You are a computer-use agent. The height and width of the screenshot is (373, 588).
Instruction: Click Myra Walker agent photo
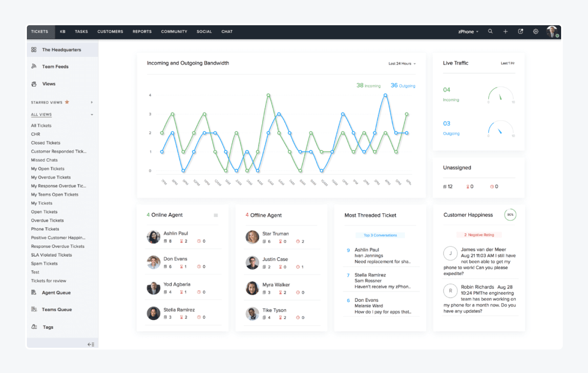pyautogui.click(x=252, y=288)
